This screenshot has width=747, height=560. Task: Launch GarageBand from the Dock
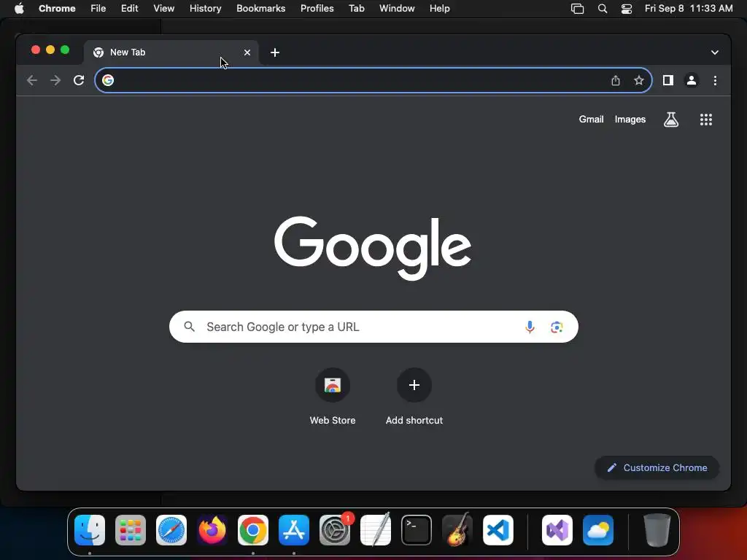[457, 530]
